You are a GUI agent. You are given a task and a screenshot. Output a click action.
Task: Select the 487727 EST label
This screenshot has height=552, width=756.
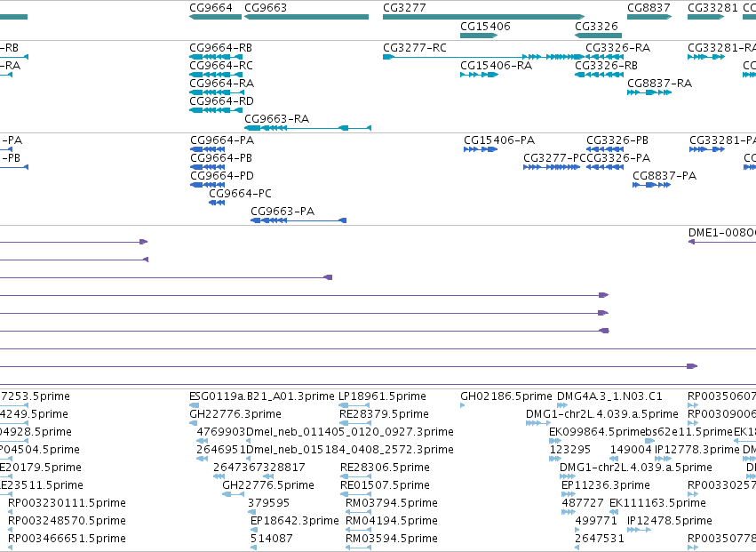583,503
